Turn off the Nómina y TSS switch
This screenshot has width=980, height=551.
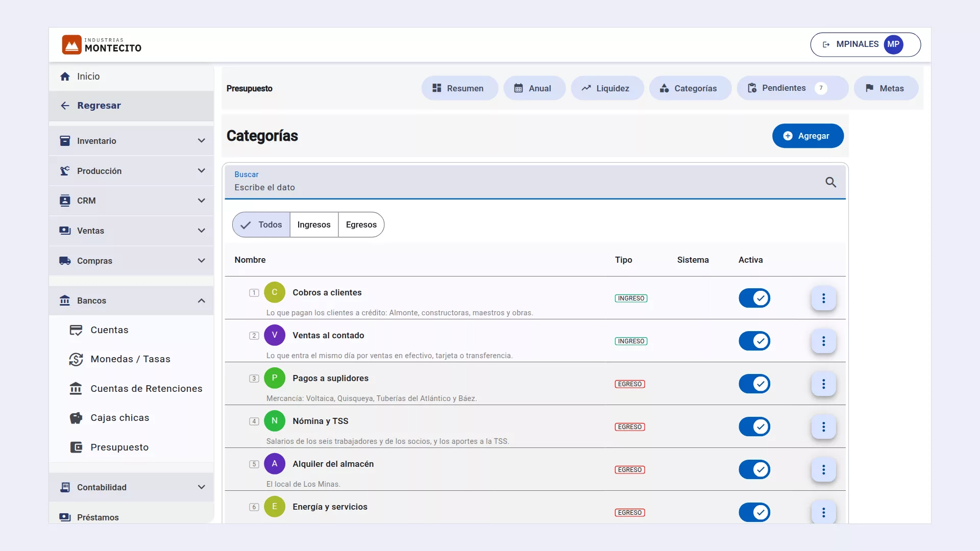point(754,427)
